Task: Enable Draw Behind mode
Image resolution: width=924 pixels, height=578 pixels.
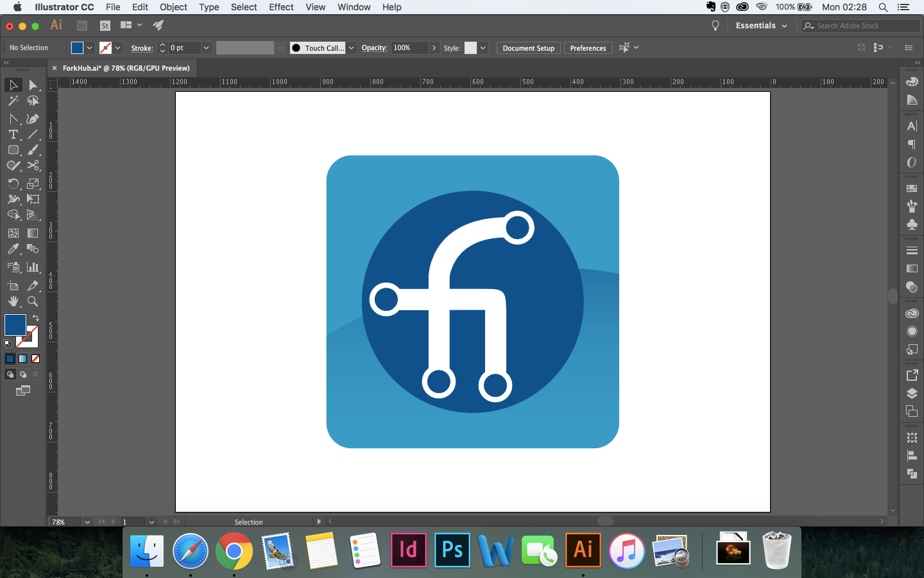Action: click(x=22, y=374)
